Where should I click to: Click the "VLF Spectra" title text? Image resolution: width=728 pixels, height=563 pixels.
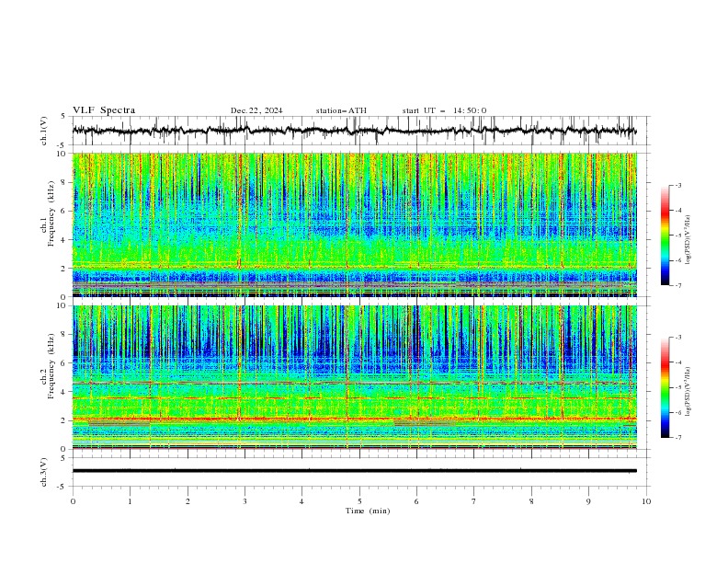[104, 110]
